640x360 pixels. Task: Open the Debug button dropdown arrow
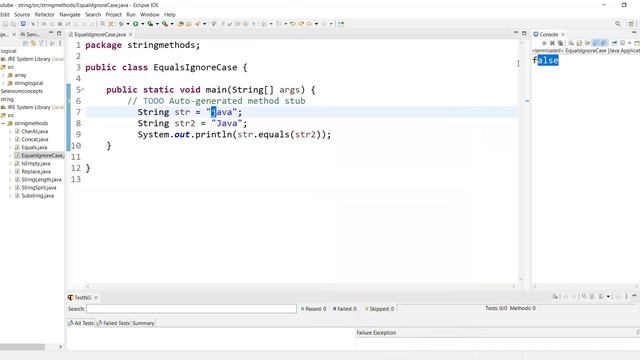tap(128, 24)
